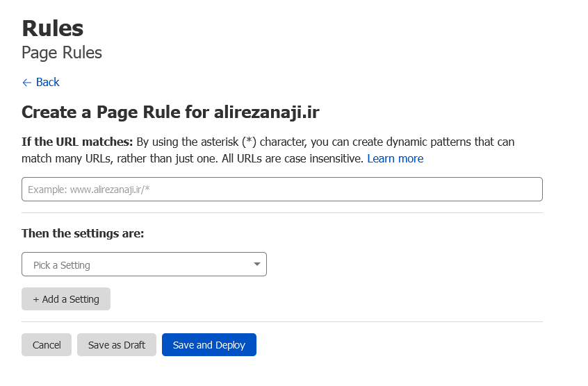Click the 'Pick a Setting' placeholder text
This screenshot has height=386, width=588.
click(62, 265)
